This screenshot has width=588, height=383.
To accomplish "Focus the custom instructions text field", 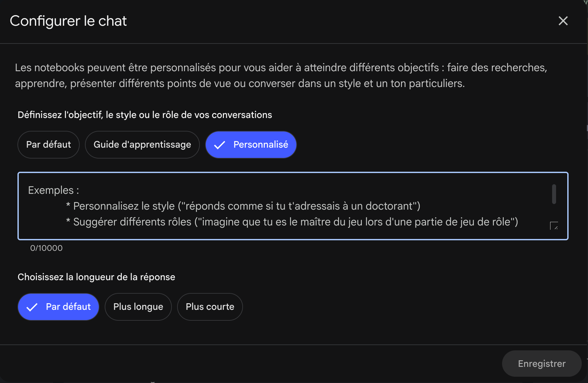I will (x=293, y=206).
